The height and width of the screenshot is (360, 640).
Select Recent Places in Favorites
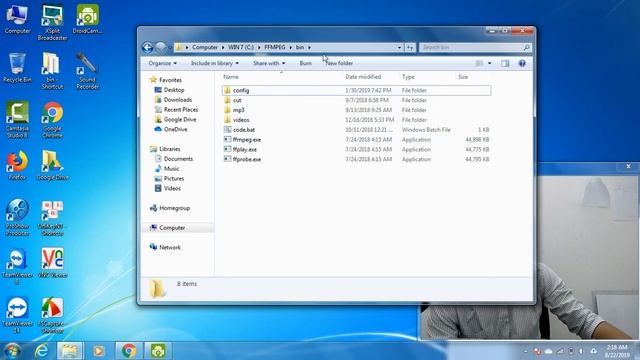(x=176, y=109)
